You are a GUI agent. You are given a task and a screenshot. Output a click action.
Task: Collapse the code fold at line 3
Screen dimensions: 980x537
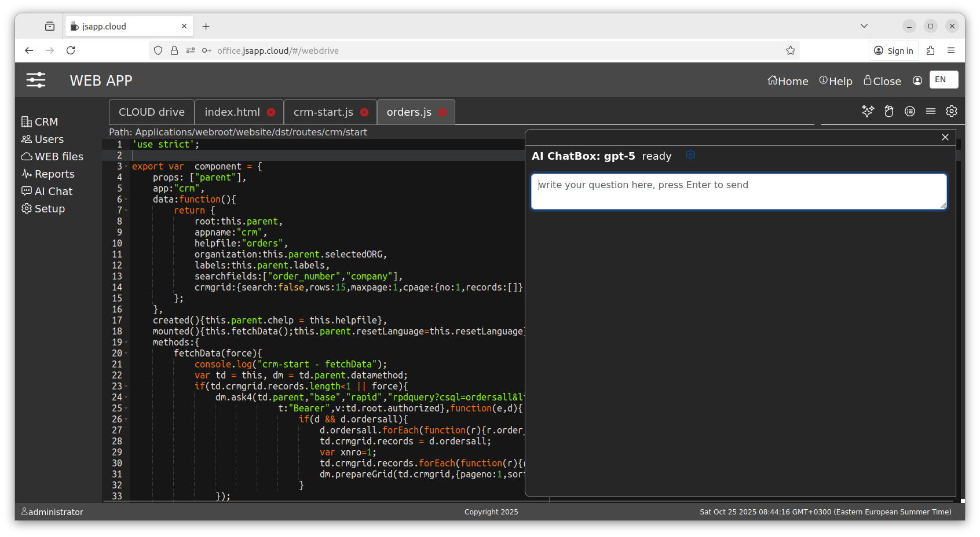coord(126,167)
